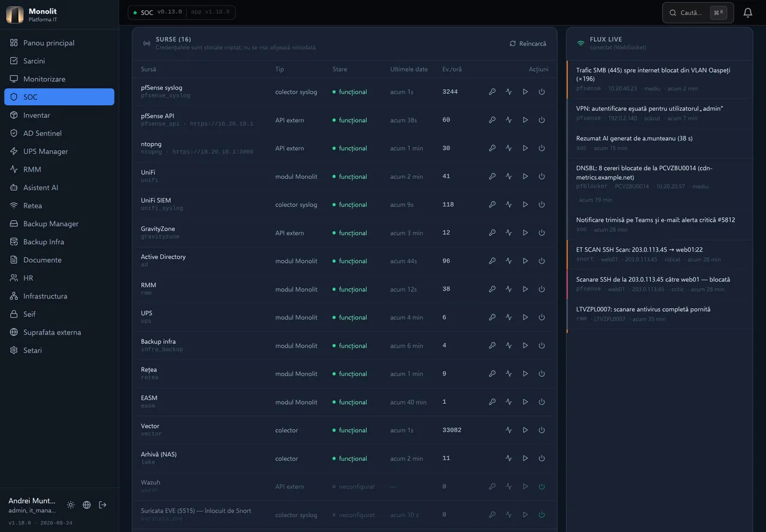Open Inventar section

(59, 115)
